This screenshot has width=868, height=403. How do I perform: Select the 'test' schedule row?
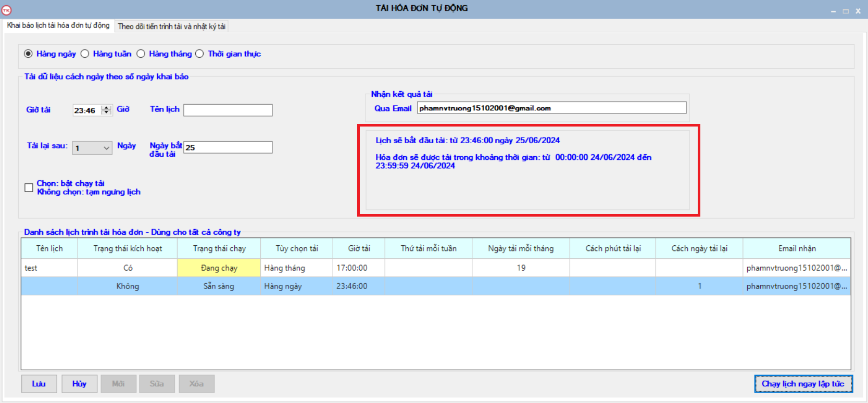pyautogui.click(x=49, y=268)
